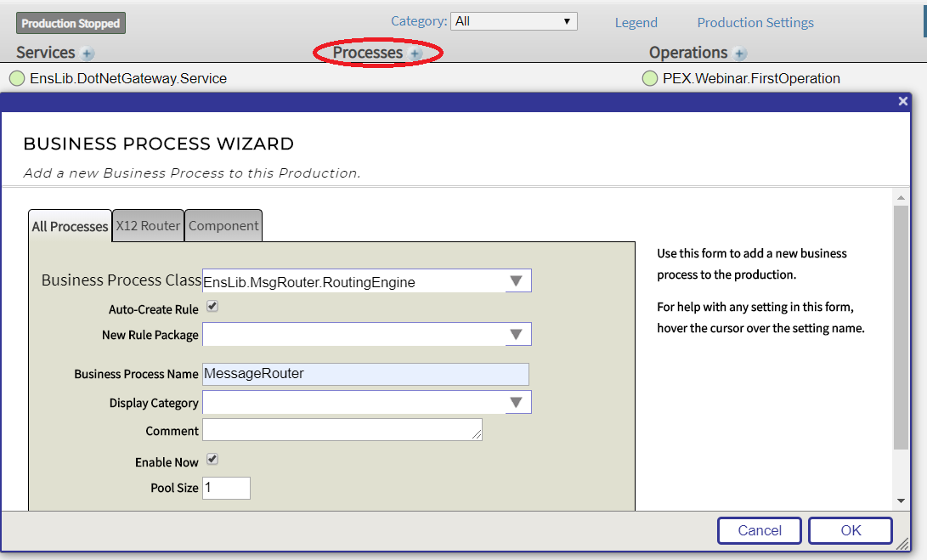Toggle the Auto-Create Rule checkbox
This screenshot has height=560, width=927.
212,307
